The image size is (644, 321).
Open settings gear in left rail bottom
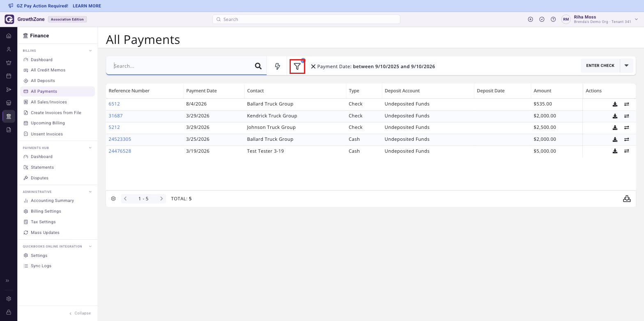tap(9, 299)
